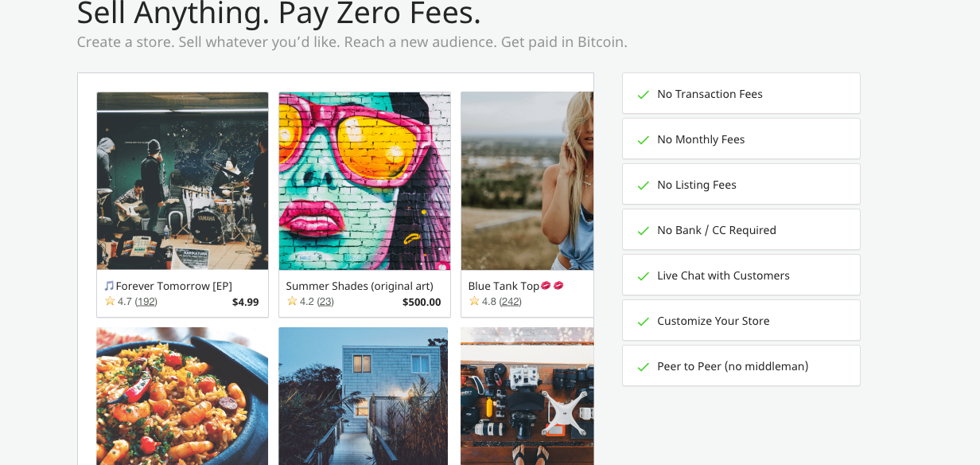Open the drone and camera gear image
980x465 pixels.
coord(527,396)
